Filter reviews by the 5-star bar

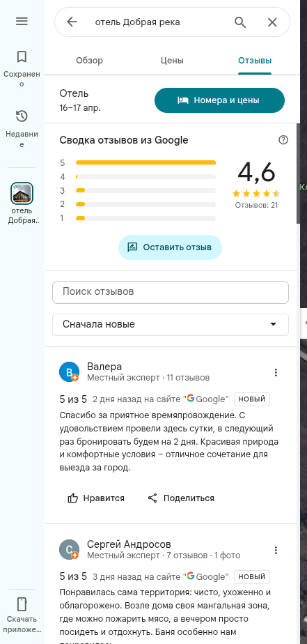(x=145, y=162)
